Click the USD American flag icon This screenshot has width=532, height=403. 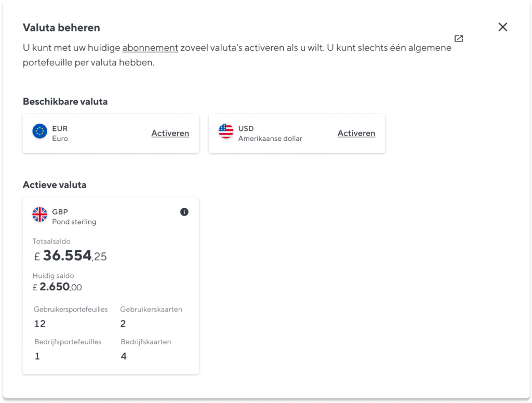click(226, 131)
